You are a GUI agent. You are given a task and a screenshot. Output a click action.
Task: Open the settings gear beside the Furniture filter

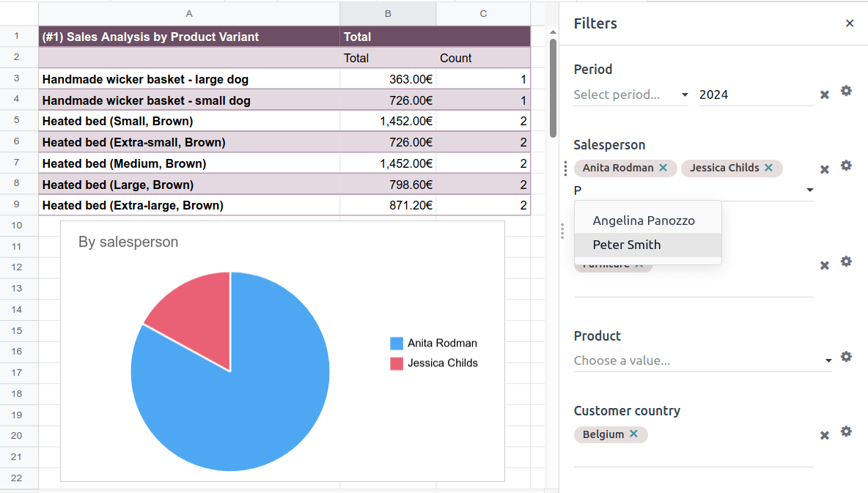[x=846, y=262]
